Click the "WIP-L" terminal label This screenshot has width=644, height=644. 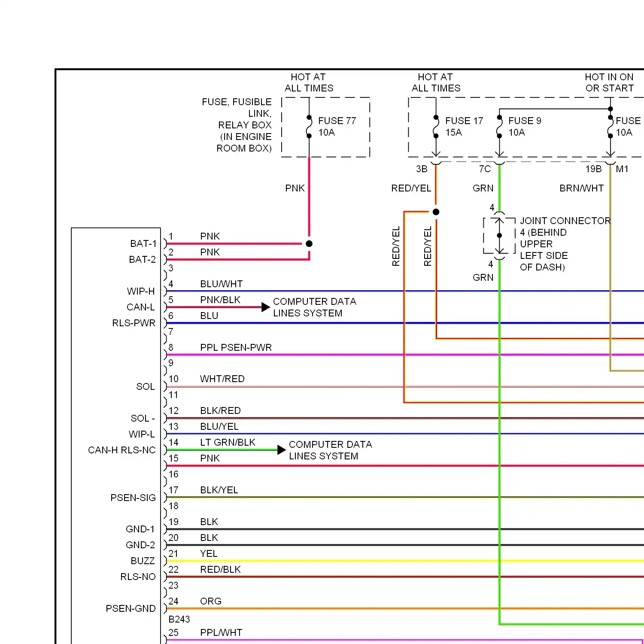[x=142, y=434]
